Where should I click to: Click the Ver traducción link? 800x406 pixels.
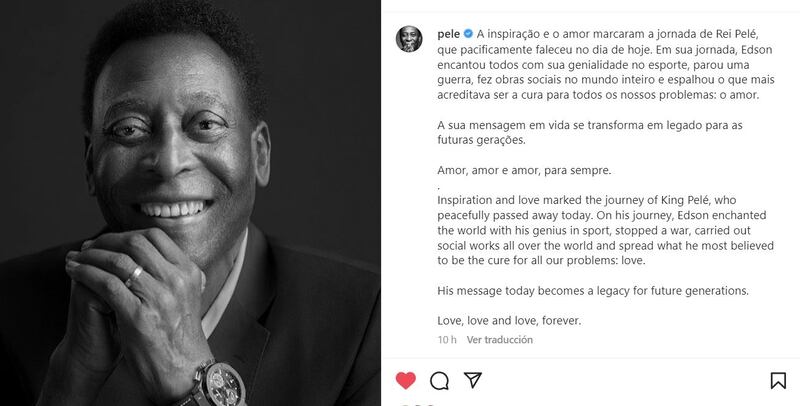(x=499, y=340)
